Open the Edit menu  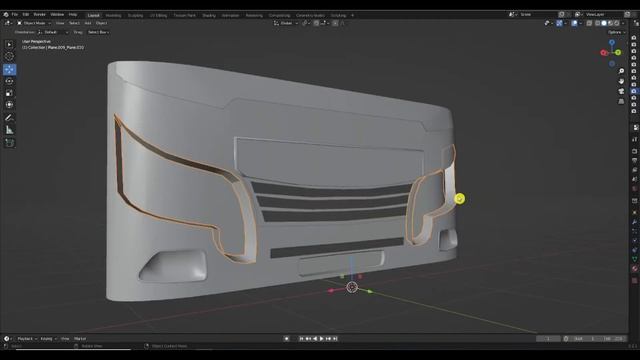pyautogui.click(x=26, y=14)
